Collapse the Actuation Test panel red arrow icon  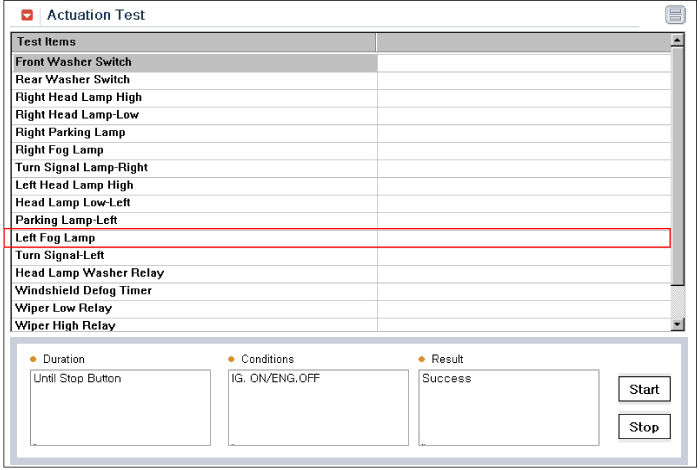pos(27,15)
